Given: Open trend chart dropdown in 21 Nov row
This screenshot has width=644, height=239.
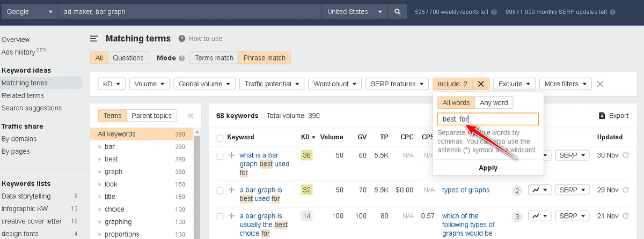Looking at the screenshot, I should click(540, 216).
